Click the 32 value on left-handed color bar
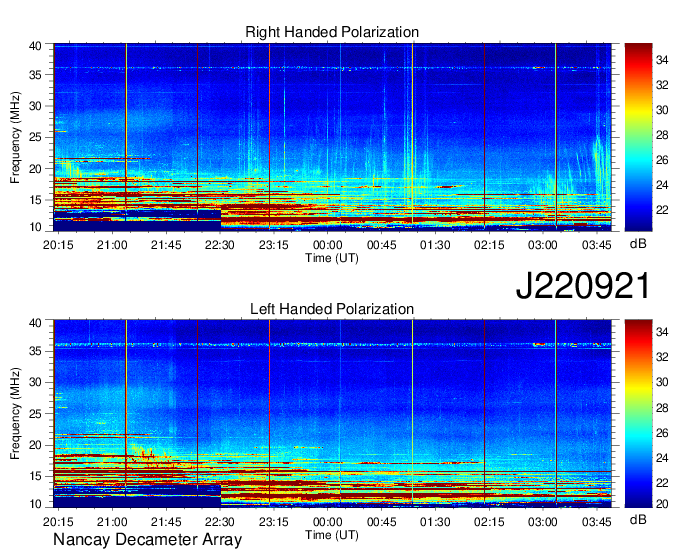Image resolution: width=680 pixels, height=552 pixels. [662, 357]
